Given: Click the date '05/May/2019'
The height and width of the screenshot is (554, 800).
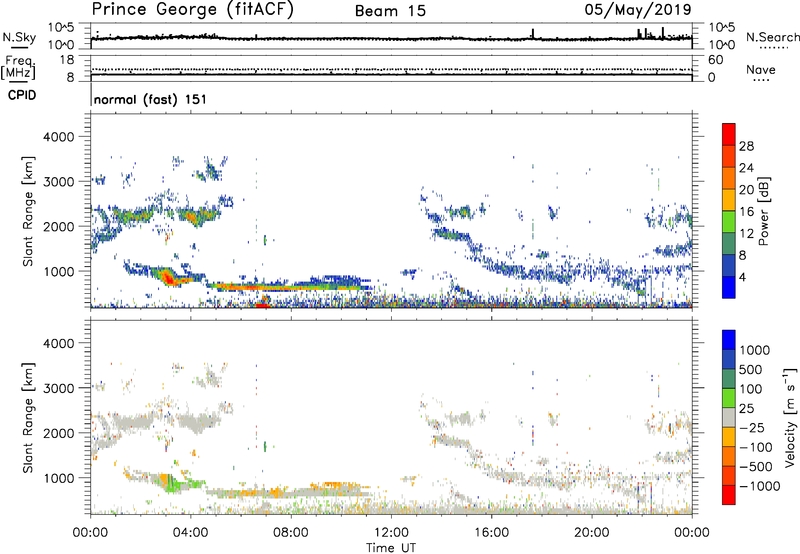Looking at the screenshot, I should (638, 9).
